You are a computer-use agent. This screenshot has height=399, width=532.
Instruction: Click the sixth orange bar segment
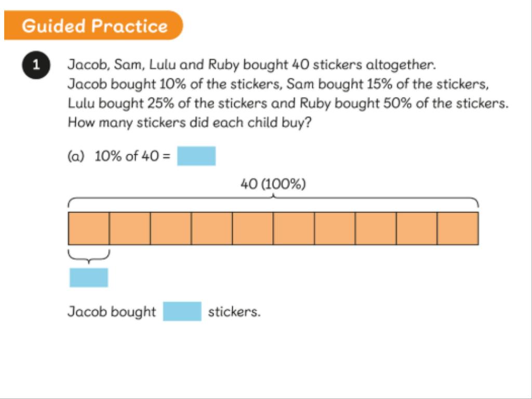tap(294, 228)
